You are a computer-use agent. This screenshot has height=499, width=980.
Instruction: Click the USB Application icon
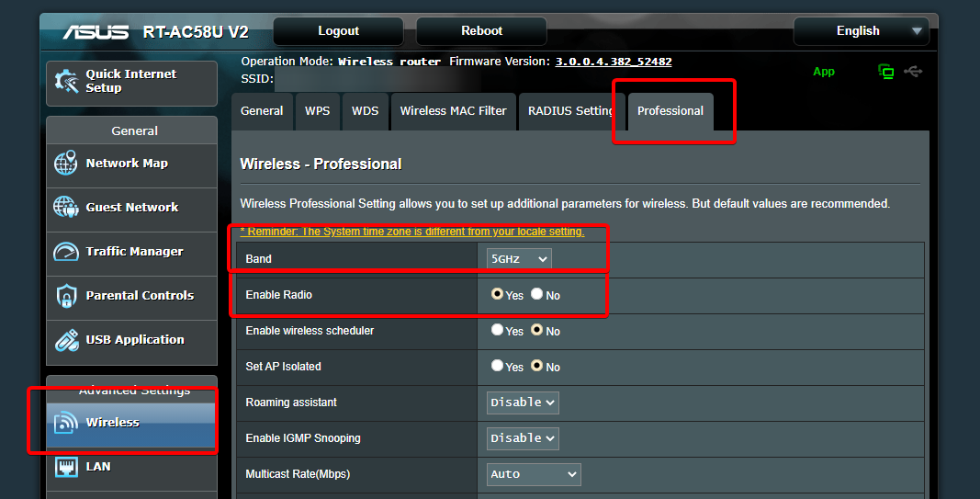pyautogui.click(x=66, y=339)
